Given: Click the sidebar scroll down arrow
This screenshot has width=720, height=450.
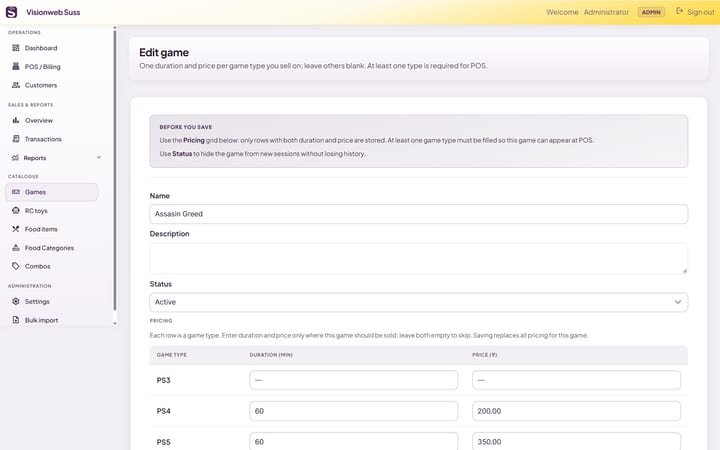Looking at the screenshot, I should (115, 323).
